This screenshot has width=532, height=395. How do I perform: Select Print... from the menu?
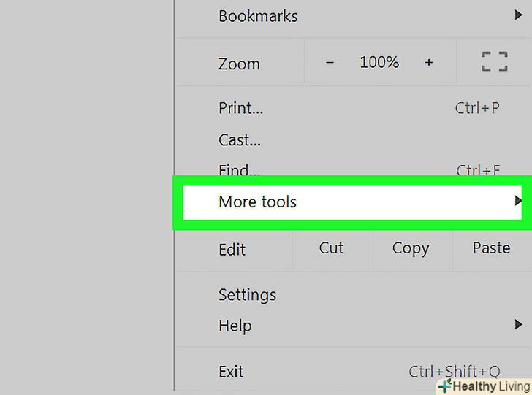[241, 108]
